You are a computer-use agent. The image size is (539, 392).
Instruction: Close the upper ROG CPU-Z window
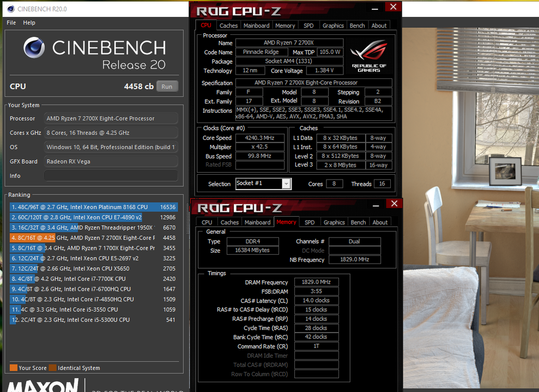pyautogui.click(x=393, y=7)
